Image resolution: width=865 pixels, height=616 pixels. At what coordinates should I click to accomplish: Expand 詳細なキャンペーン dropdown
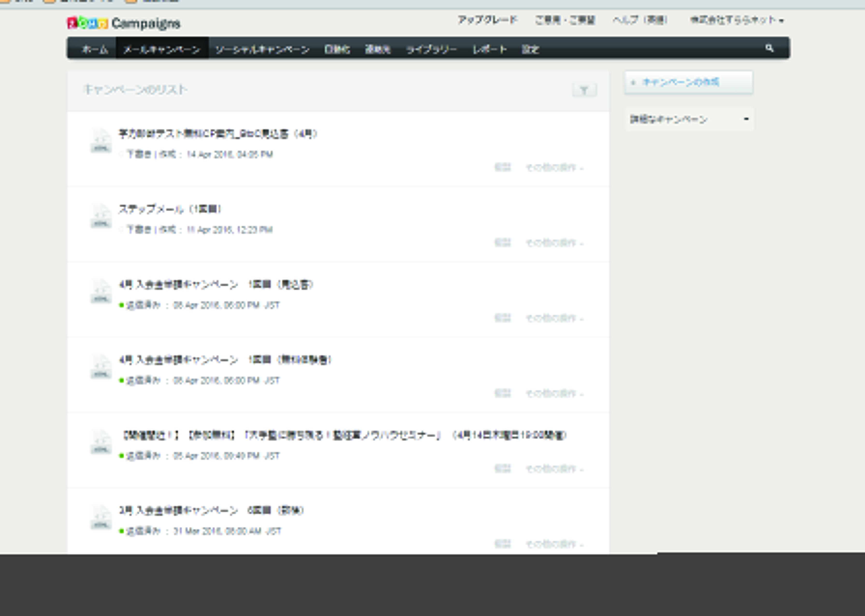pos(689,120)
